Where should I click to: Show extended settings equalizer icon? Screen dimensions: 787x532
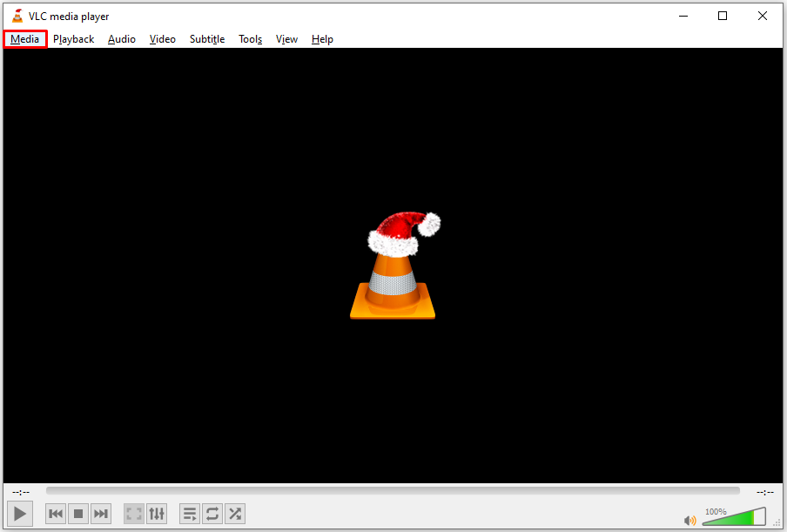click(157, 514)
